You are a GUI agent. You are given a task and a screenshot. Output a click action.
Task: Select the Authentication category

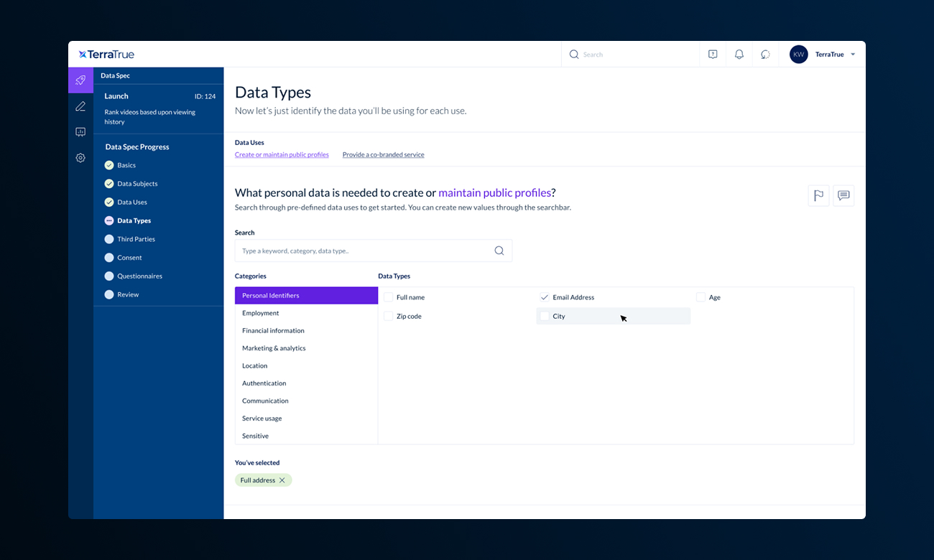(x=306, y=383)
